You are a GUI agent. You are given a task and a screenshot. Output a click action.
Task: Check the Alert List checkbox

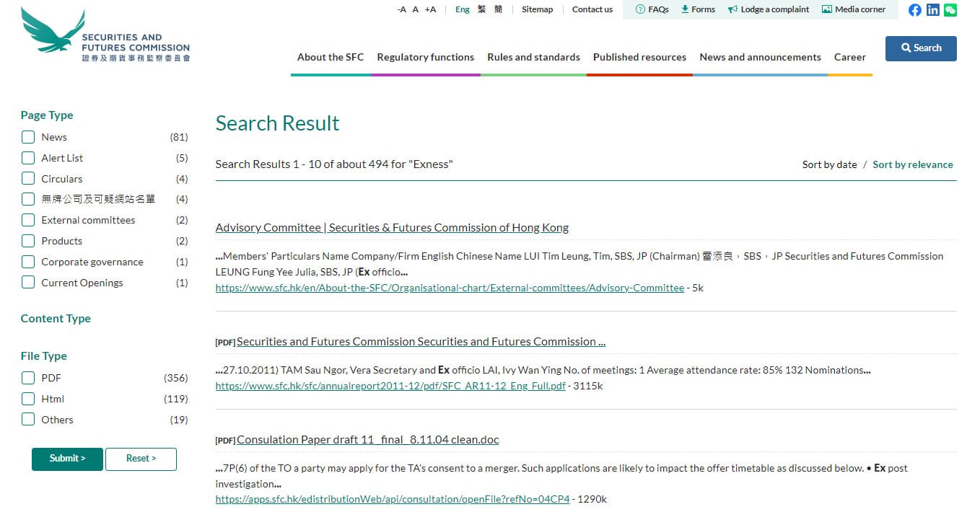click(x=28, y=158)
